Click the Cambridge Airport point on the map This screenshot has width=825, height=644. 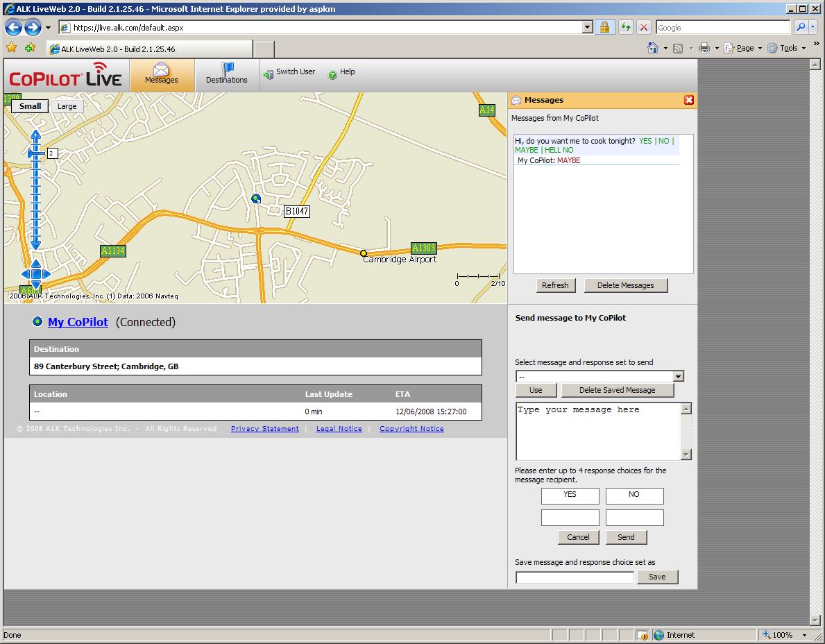click(x=364, y=253)
